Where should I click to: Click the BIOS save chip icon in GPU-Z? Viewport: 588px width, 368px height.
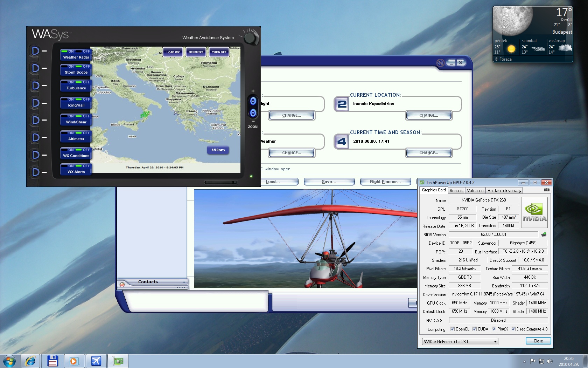tap(544, 234)
